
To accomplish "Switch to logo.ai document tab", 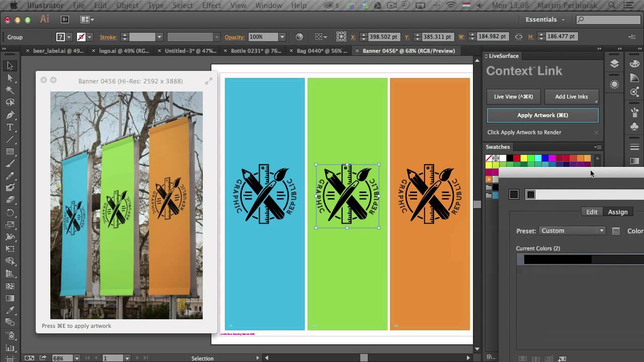I will click(x=124, y=51).
